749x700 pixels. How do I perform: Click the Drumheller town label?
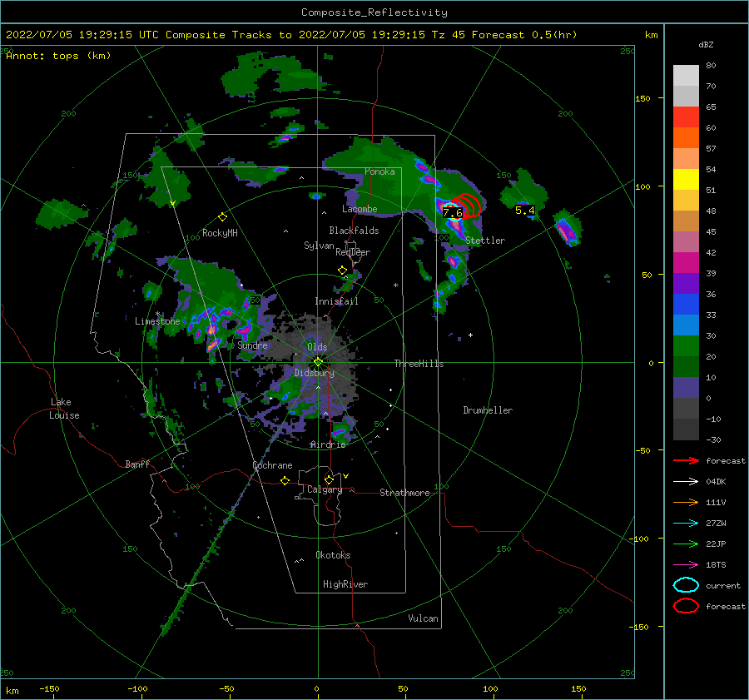(x=488, y=410)
